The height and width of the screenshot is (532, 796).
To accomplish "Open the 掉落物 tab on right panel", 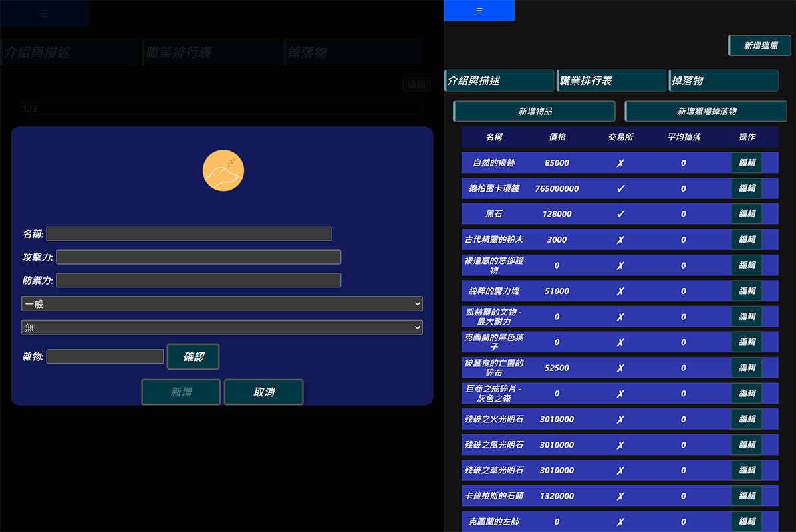I will tap(724, 80).
